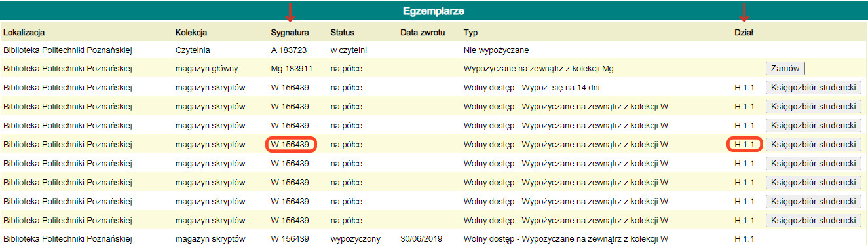Click the return date 30/06/2019
This screenshot has width=868, height=245.
click(x=421, y=238)
